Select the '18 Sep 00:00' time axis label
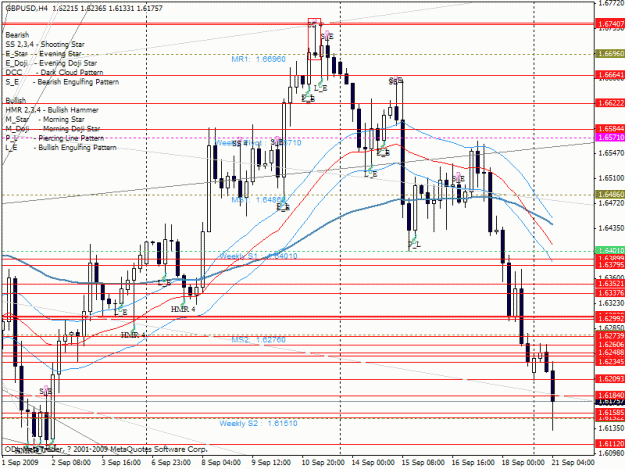625x469 pixels. tap(523, 463)
